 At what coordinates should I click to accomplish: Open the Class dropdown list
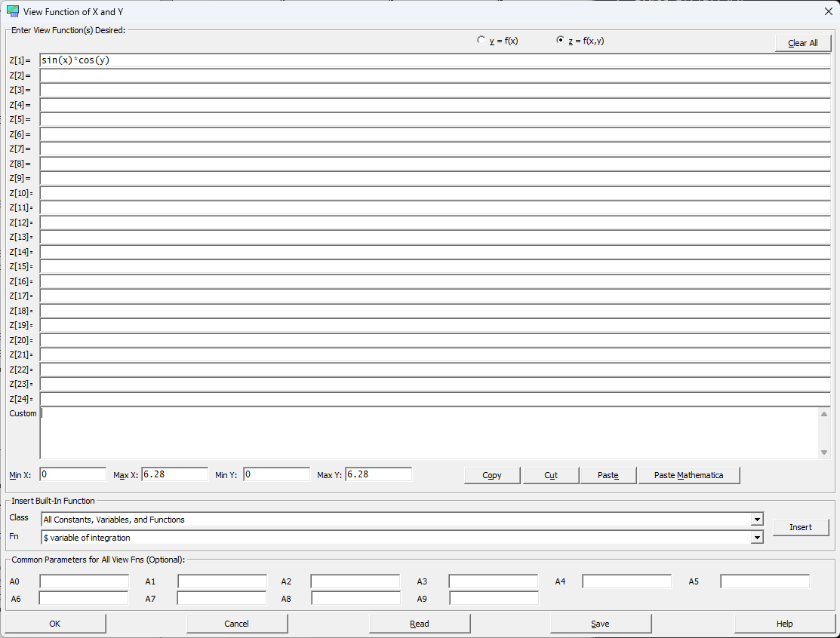click(x=756, y=519)
